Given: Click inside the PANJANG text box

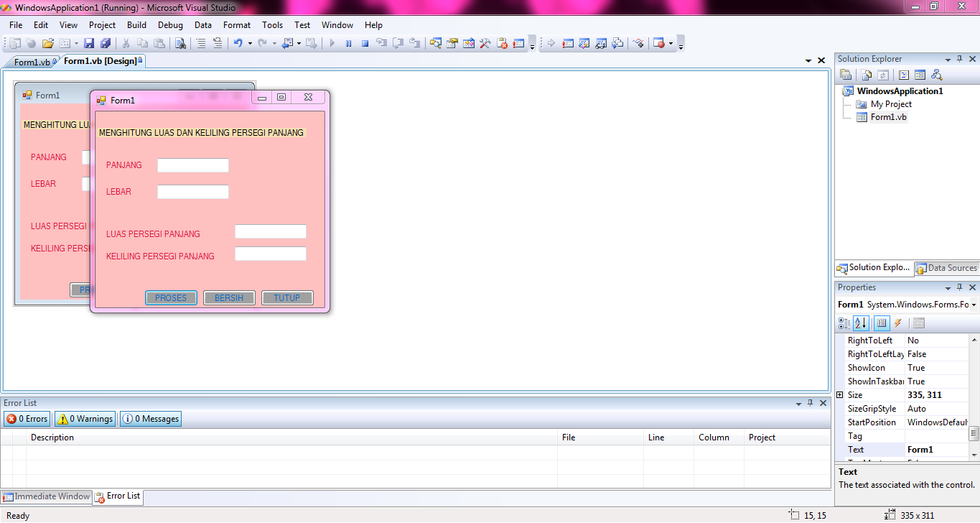Looking at the screenshot, I should 192,165.
